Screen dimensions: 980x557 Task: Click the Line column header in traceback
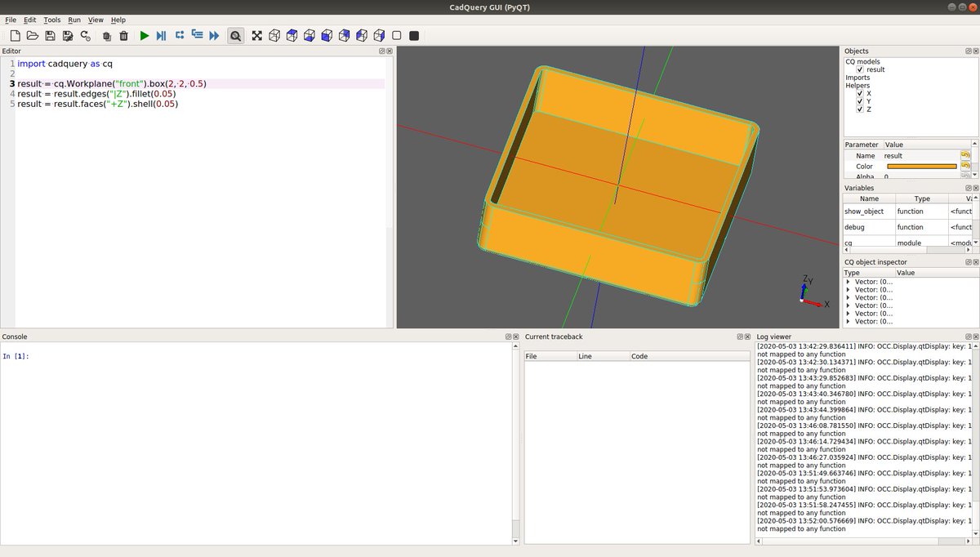(x=603, y=357)
